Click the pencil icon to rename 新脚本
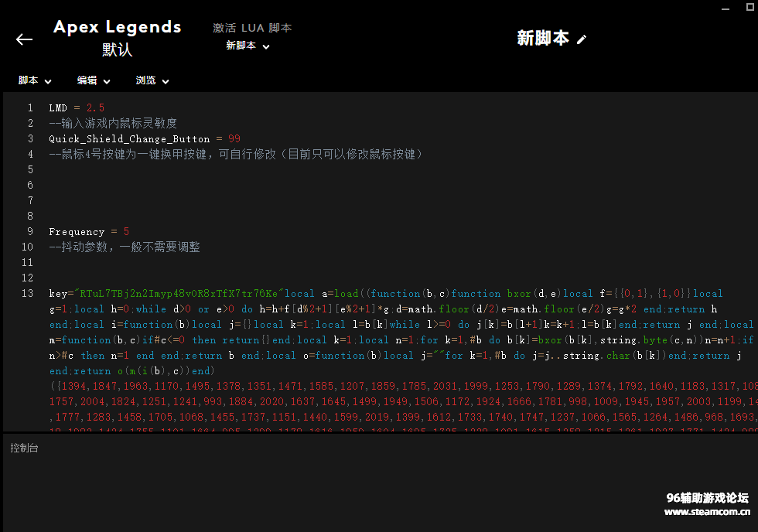758x532 pixels. [582, 39]
